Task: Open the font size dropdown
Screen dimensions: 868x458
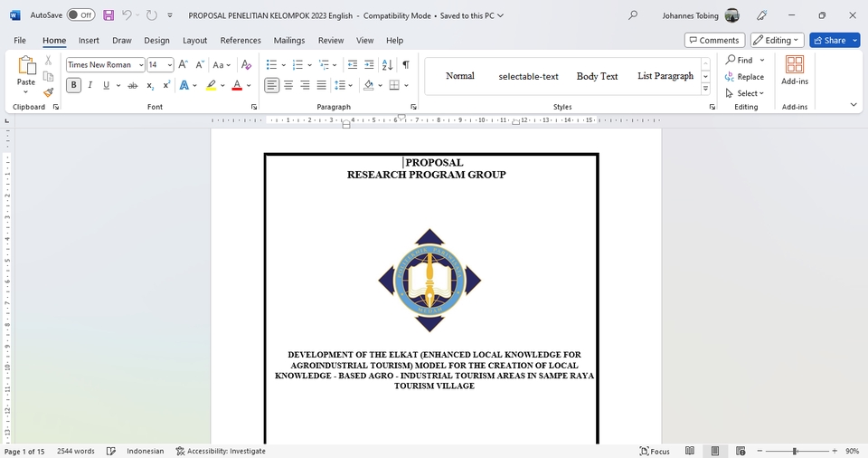Action: (x=169, y=65)
